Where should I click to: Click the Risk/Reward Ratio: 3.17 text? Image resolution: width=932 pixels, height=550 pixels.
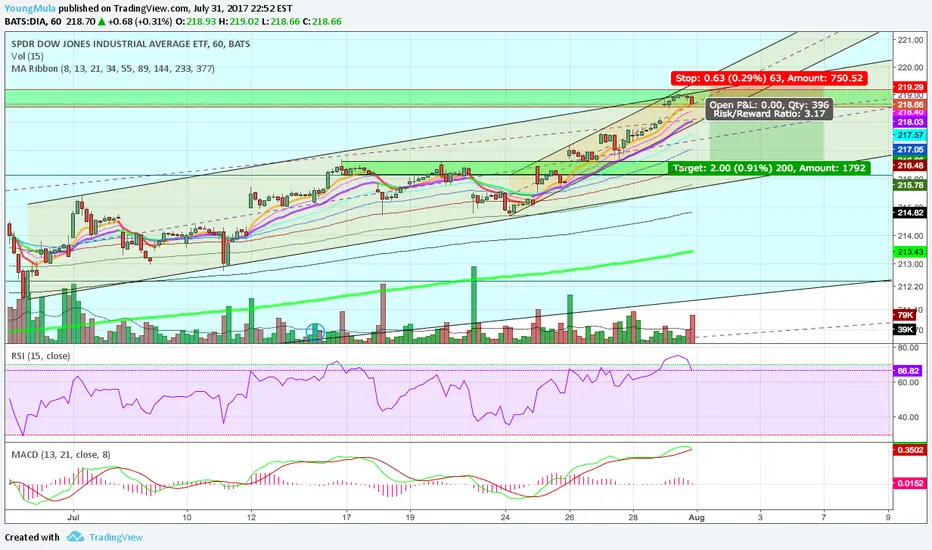click(x=769, y=114)
